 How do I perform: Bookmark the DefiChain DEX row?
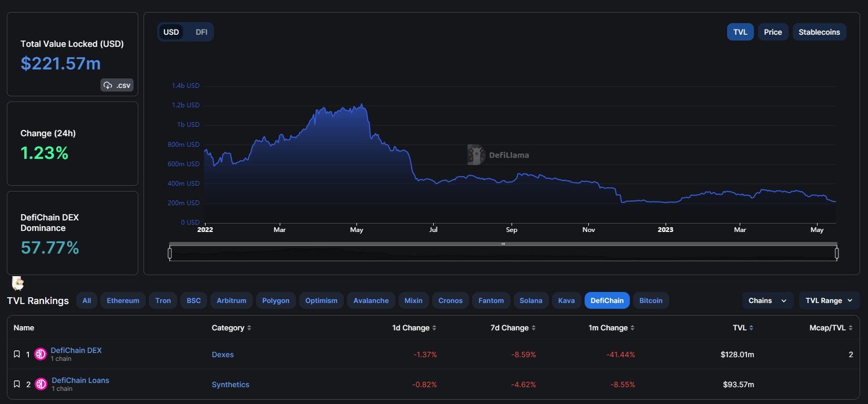tap(17, 354)
